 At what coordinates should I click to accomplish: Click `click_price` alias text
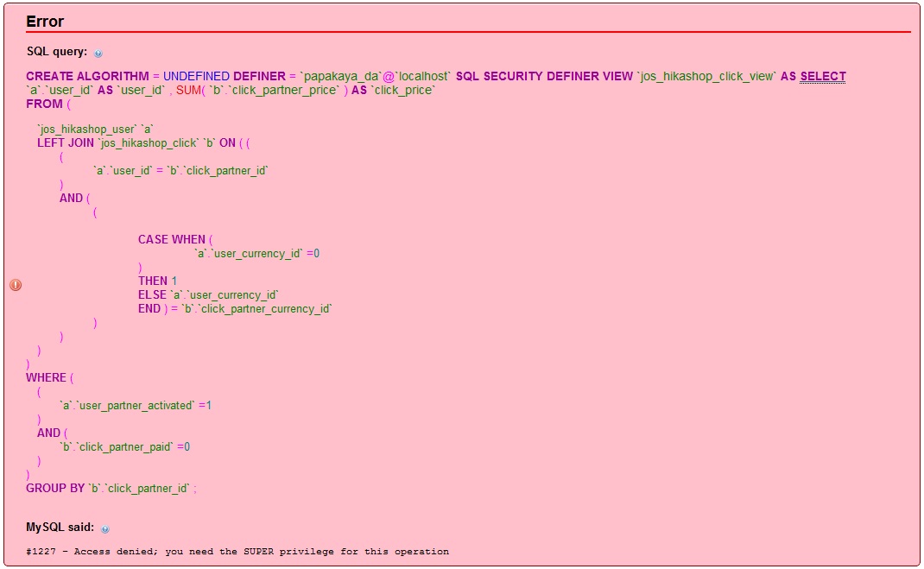pyautogui.click(x=403, y=90)
